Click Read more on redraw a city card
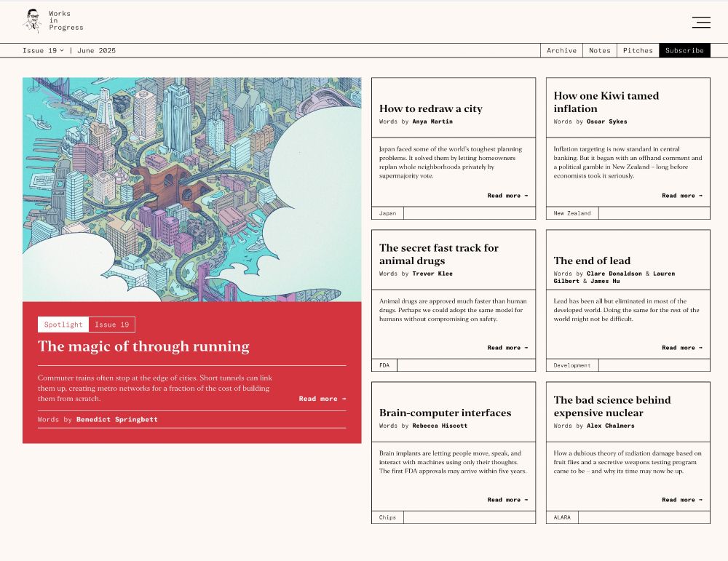 (x=507, y=196)
